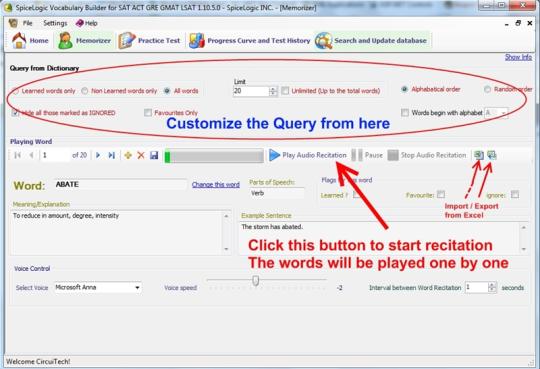This screenshot has height=369, width=540.
Task: Check the Ignore flag checkbox
Action: (515, 194)
